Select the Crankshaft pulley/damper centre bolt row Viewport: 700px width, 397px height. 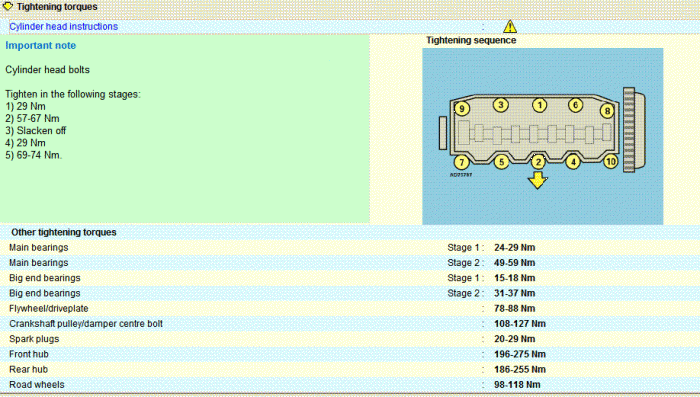click(350, 324)
